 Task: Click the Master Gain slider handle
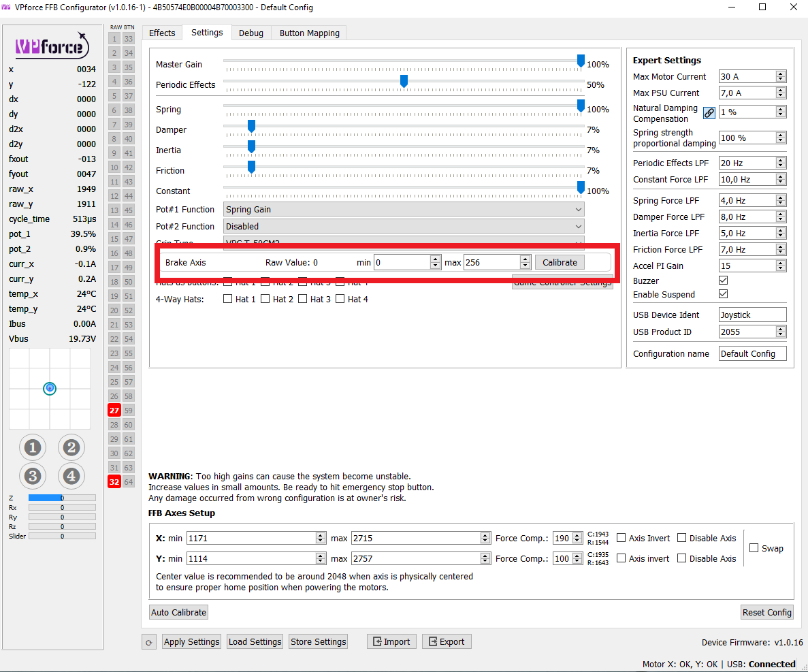click(581, 61)
